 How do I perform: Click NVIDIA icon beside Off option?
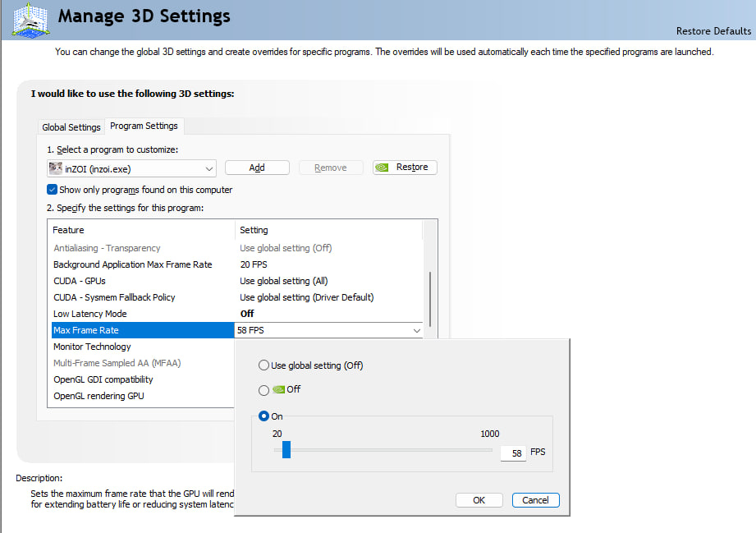click(278, 390)
